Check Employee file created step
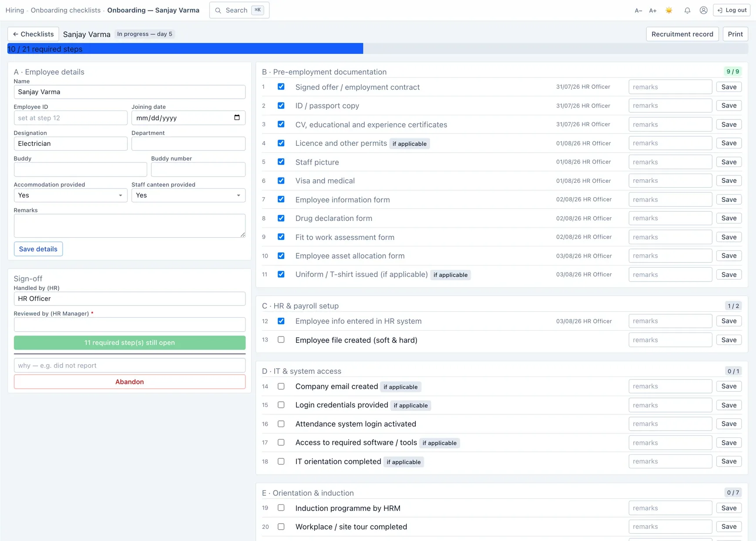 point(281,339)
